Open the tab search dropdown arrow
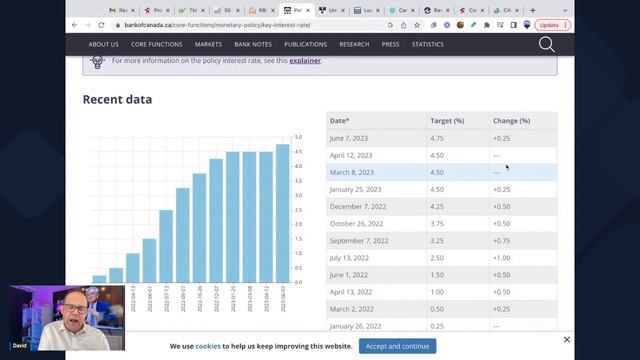 pyautogui.click(x=565, y=11)
